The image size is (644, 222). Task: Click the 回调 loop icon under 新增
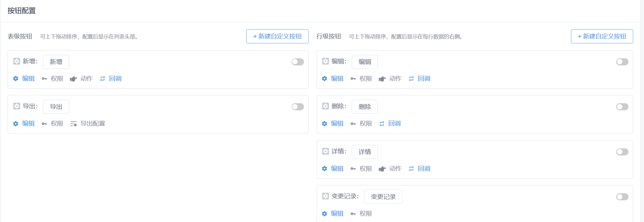pos(103,79)
